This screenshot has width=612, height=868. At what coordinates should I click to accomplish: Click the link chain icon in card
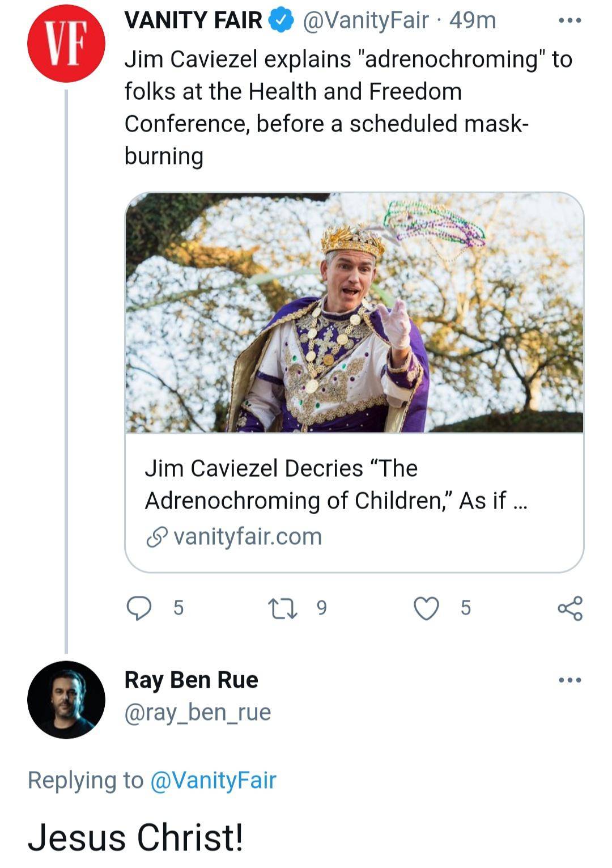pyautogui.click(x=157, y=537)
